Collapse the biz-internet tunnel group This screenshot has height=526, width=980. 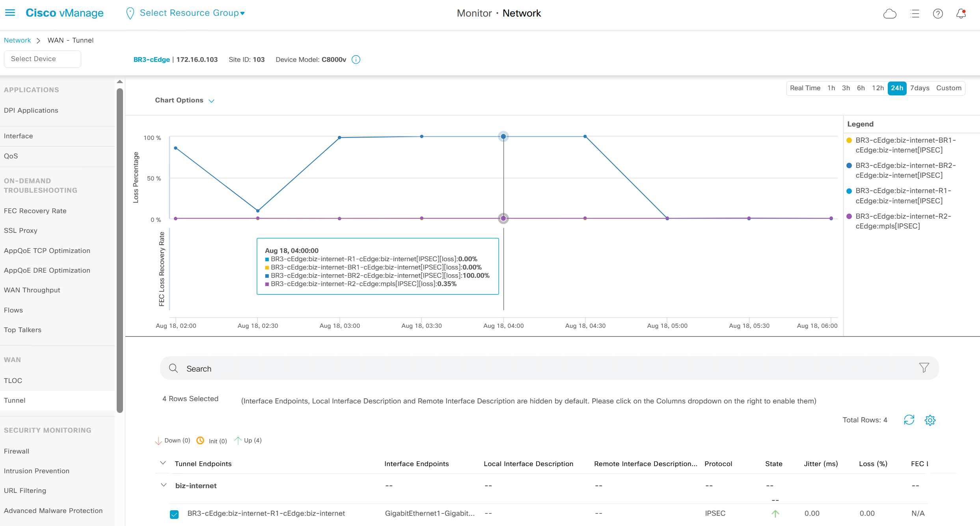[x=164, y=485]
